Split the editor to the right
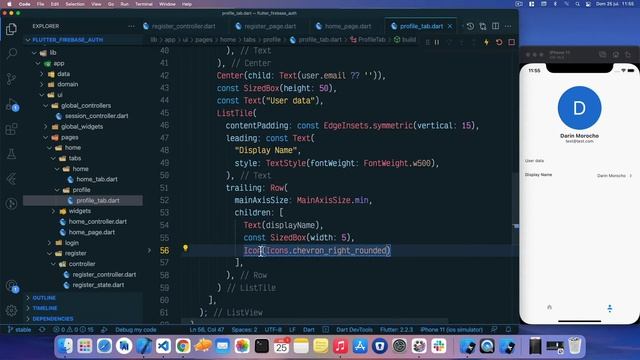Viewport: 640px width, 360px height. [x=496, y=26]
